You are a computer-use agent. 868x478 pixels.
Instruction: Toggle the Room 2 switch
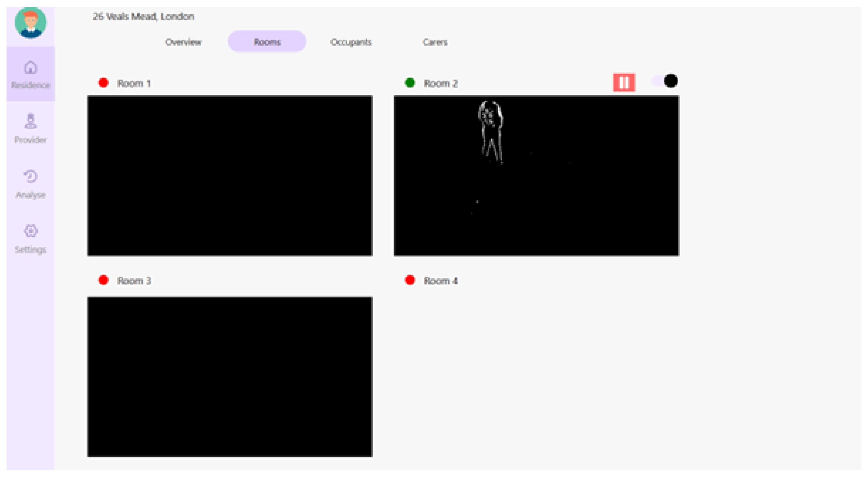pyautogui.click(x=665, y=81)
